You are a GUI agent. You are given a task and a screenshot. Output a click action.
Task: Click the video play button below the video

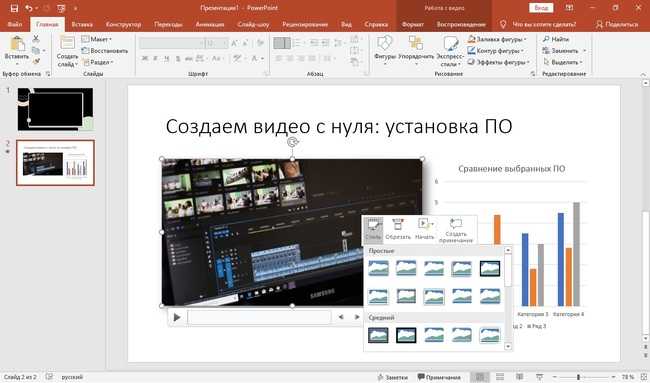click(x=177, y=318)
